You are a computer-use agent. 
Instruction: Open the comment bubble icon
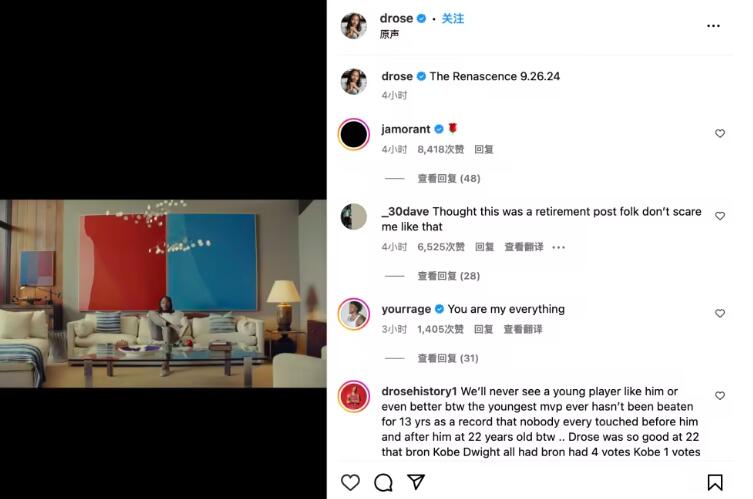click(x=383, y=482)
